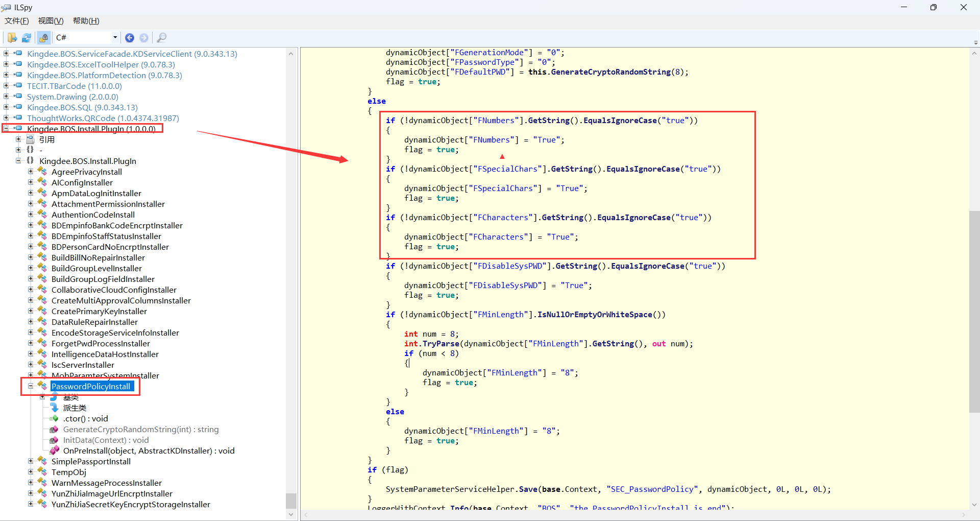Viewport: 980px width, 521px height.
Task: Select WarnMessageProcessInstaller in the tree
Action: (x=107, y=483)
